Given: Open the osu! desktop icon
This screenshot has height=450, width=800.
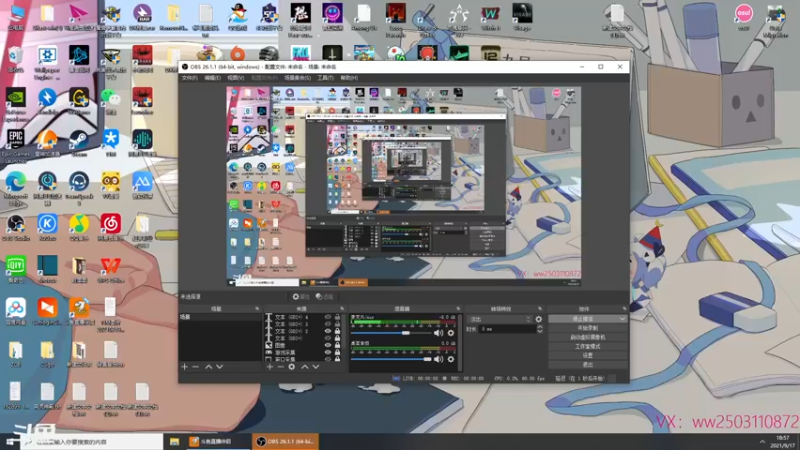Looking at the screenshot, I should click(x=744, y=16).
